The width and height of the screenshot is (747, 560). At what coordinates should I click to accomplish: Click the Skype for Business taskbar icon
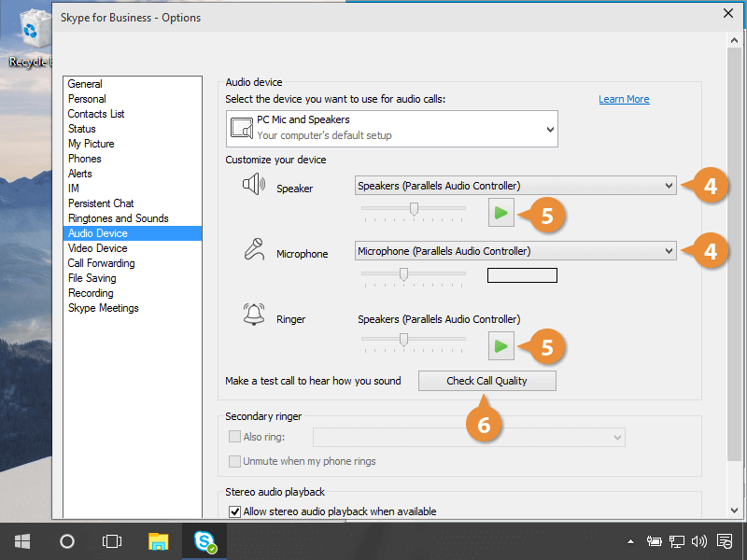click(204, 541)
